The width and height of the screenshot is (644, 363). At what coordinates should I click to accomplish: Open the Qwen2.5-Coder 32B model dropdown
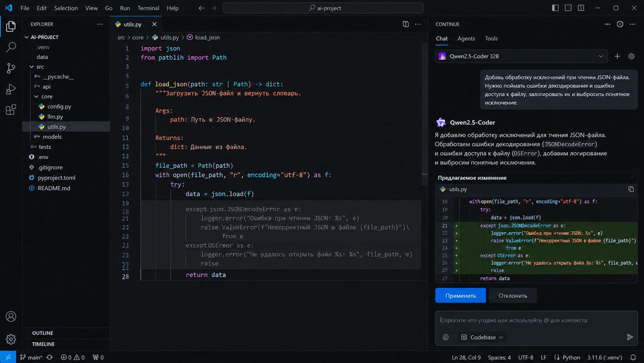tap(522, 56)
